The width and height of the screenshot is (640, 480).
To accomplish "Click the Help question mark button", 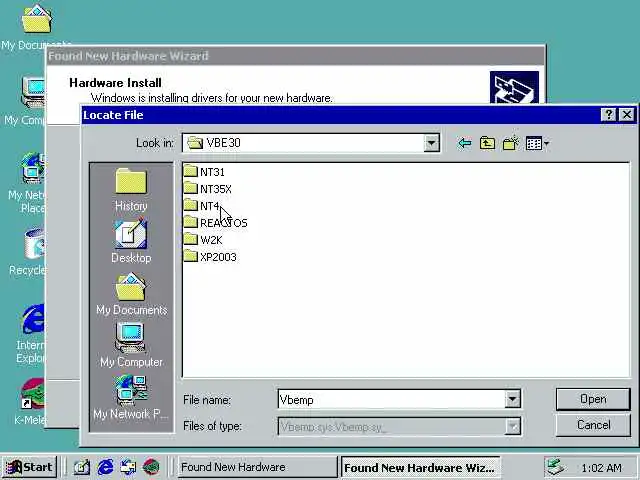I will click(609, 115).
